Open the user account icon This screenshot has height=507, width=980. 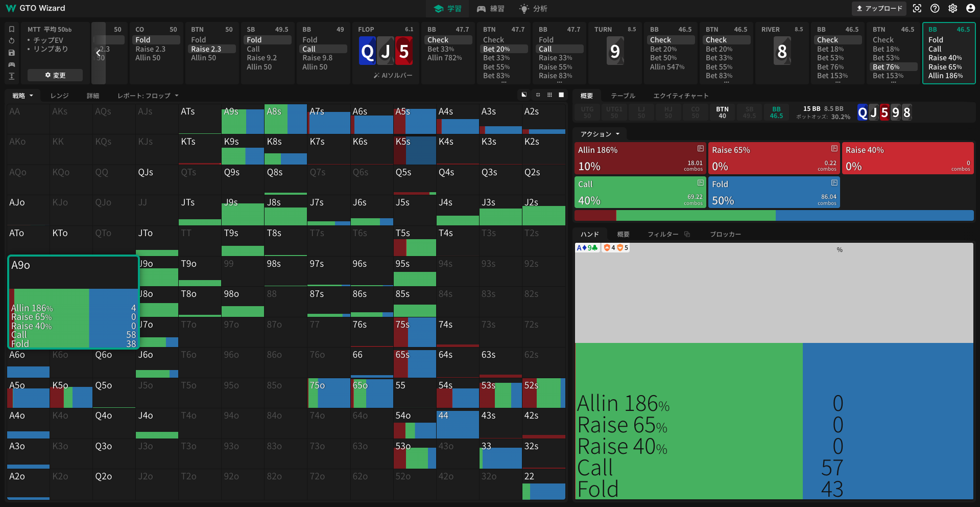tap(971, 8)
